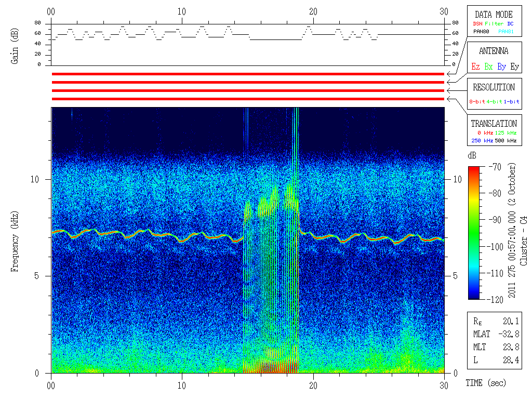The height and width of the screenshot is (399, 532).
Task: Click the 5 kHz tick on the left frequency axis
Action: pos(37,276)
